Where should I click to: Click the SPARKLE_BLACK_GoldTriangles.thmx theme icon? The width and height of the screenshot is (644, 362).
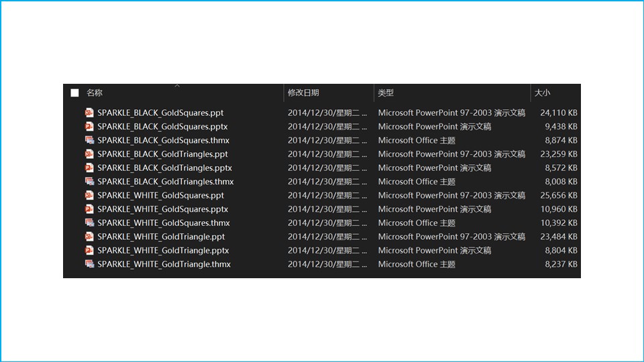[x=89, y=182]
